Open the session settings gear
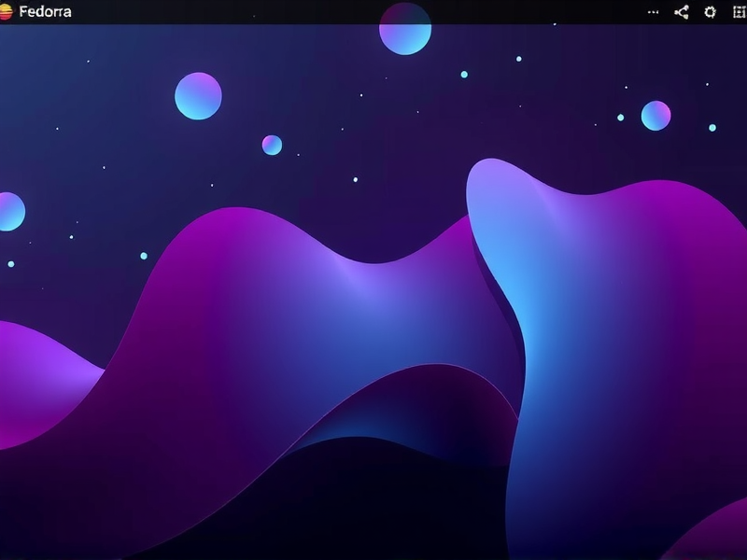 coord(711,11)
